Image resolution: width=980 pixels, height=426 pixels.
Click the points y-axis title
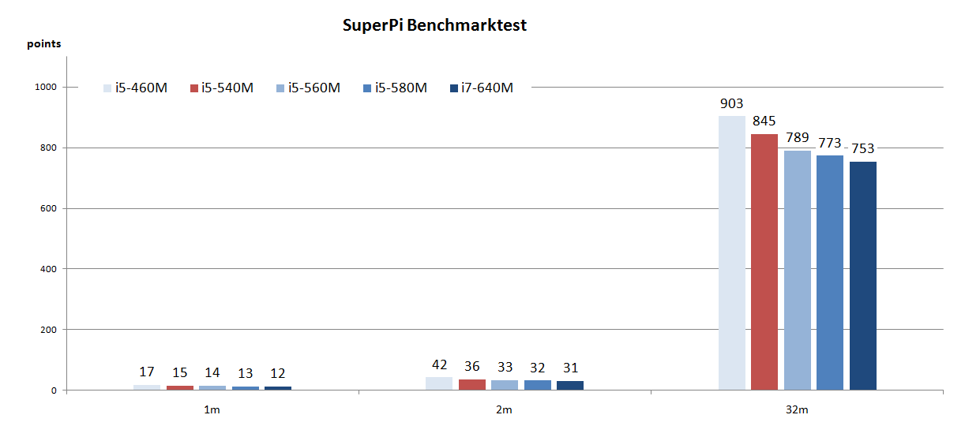point(44,44)
